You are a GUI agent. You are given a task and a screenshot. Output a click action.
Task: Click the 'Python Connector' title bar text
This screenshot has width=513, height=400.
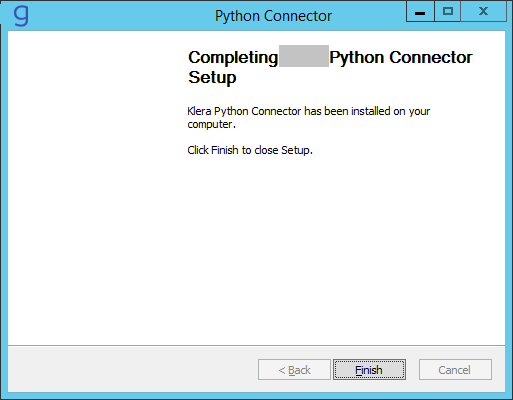pyautogui.click(x=273, y=16)
